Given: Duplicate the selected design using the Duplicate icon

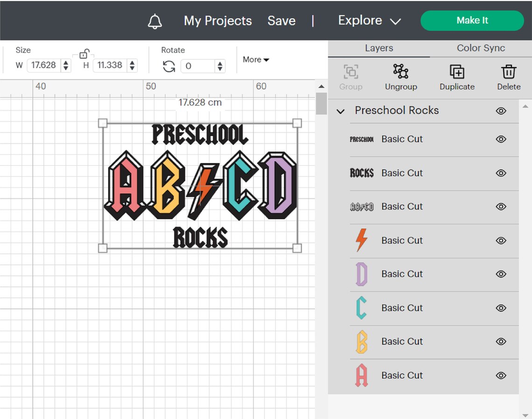Looking at the screenshot, I should coord(456,73).
